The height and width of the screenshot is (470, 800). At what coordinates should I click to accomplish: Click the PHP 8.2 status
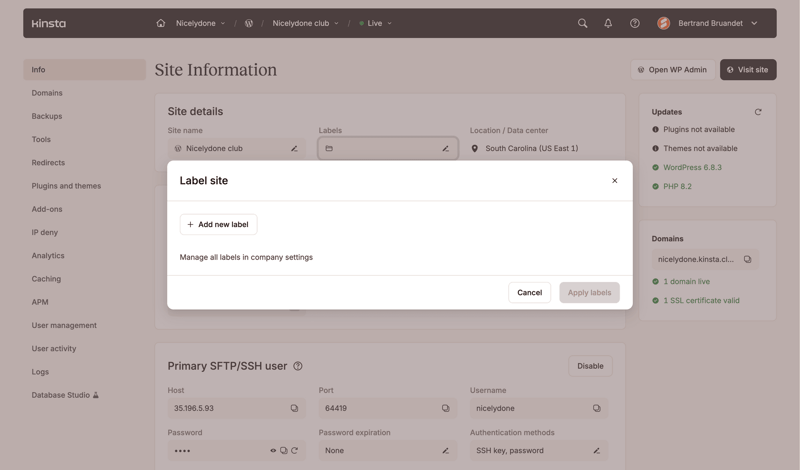672,186
